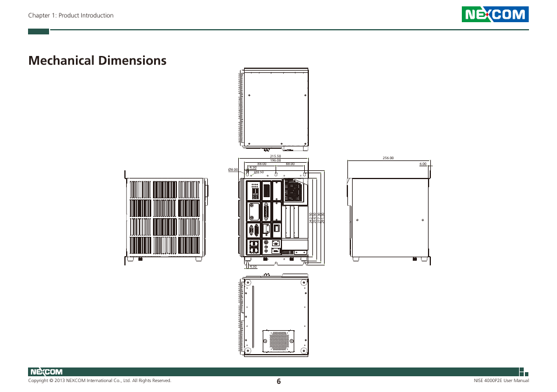Select the right "88.00" spacing dimension
The height and width of the screenshot is (392, 557).
tap(290, 164)
